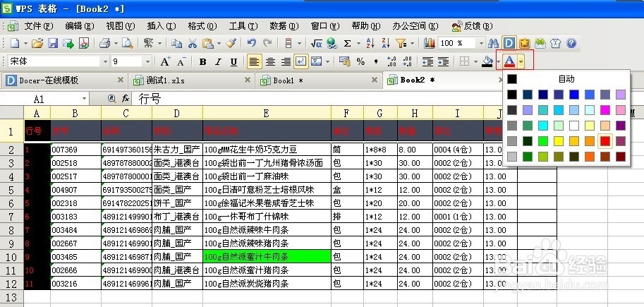Paste with the clipboard icon
This screenshot has width=644, height=307.
click(208, 43)
